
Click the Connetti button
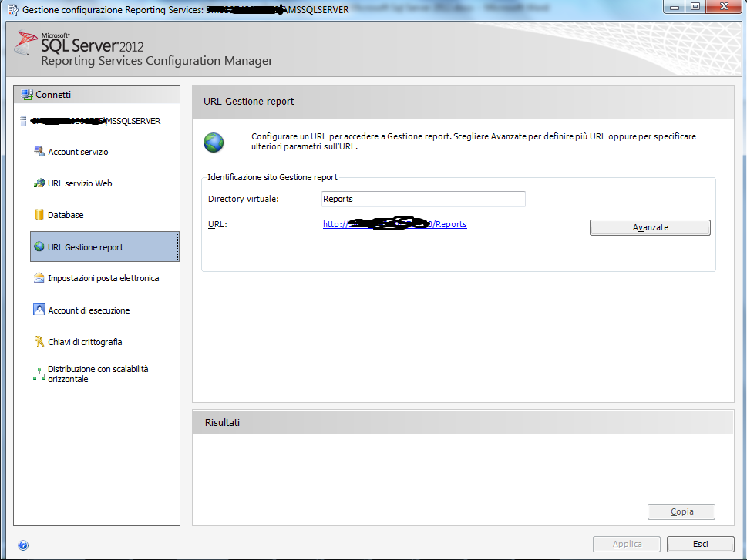(x=53, y=95)
